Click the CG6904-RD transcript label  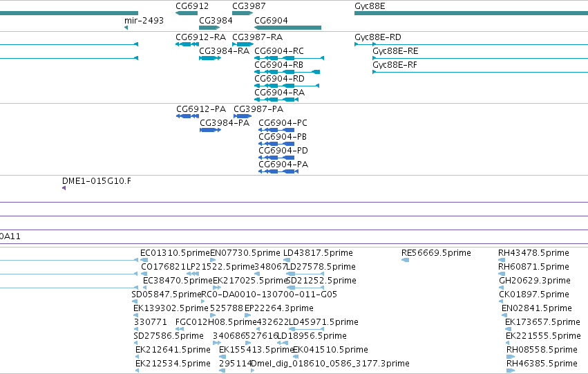coord(279,79)
